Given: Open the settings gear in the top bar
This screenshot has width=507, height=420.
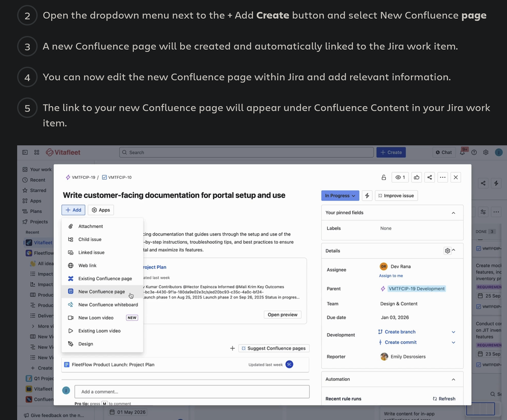Looking at the screenshot, I should coord(486,152).
